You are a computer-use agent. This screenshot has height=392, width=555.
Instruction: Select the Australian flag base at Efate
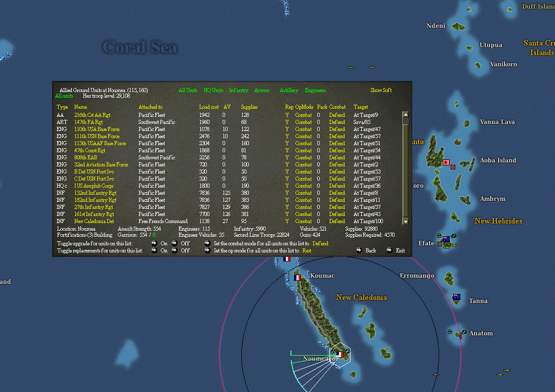(446, 239)
